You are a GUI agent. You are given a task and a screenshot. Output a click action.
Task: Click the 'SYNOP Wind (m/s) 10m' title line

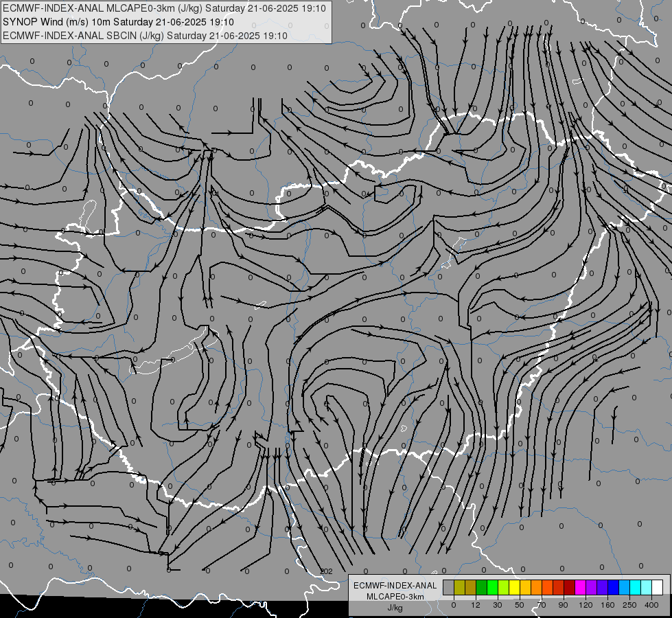point(118,22)
